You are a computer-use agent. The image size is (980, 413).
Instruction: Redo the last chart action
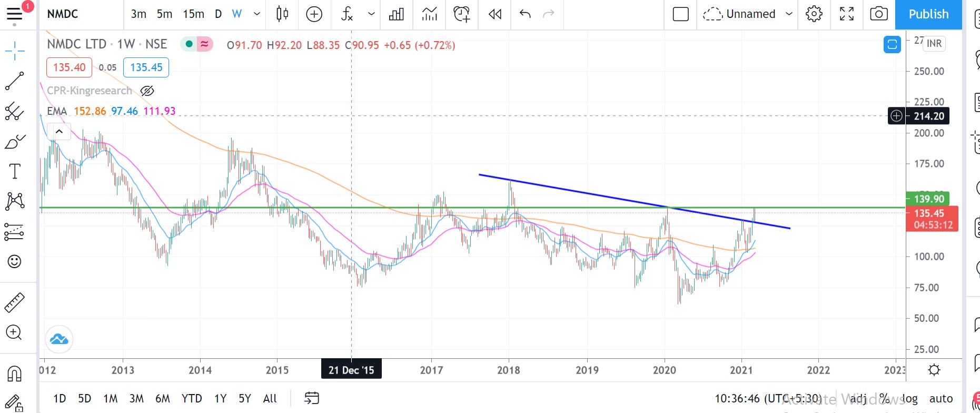549,14
